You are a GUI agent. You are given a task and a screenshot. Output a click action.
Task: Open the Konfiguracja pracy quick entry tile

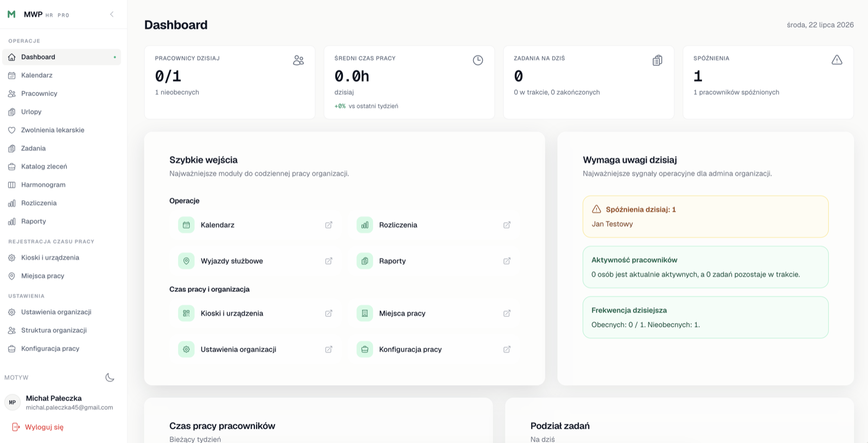434,350
